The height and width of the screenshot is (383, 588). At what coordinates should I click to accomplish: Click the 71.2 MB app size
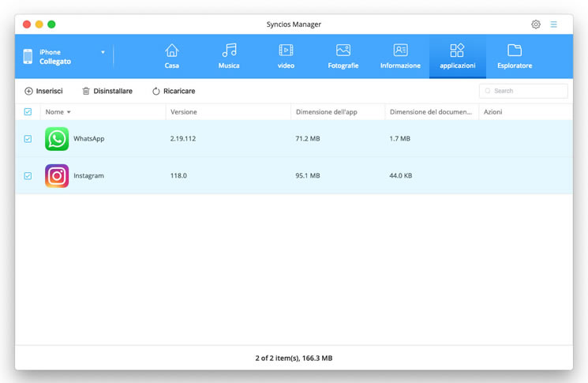coord(308,138)
